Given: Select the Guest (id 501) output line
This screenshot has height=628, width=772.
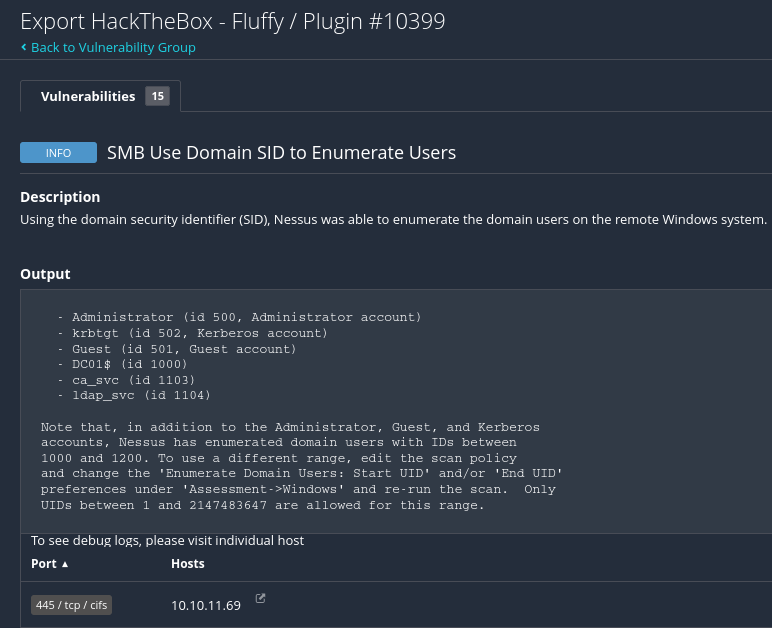Looking at the screenshot, I should pos(177,349).
